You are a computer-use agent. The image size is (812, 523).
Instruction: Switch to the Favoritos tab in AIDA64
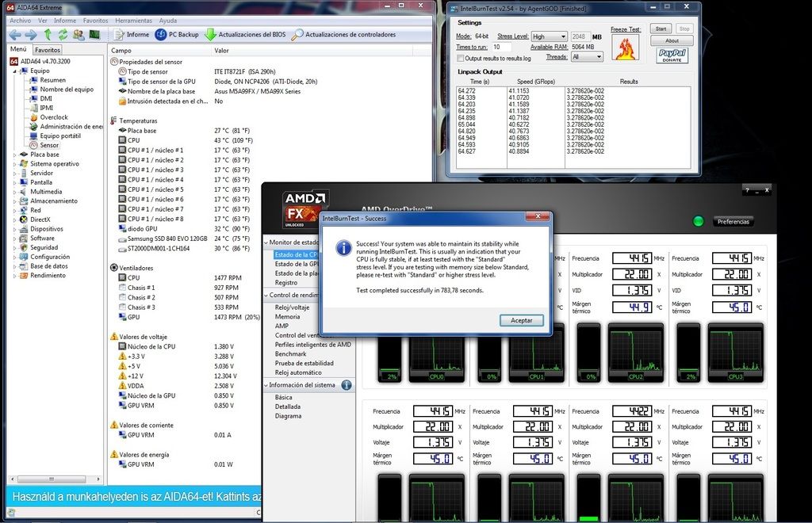tap(48, 50)
